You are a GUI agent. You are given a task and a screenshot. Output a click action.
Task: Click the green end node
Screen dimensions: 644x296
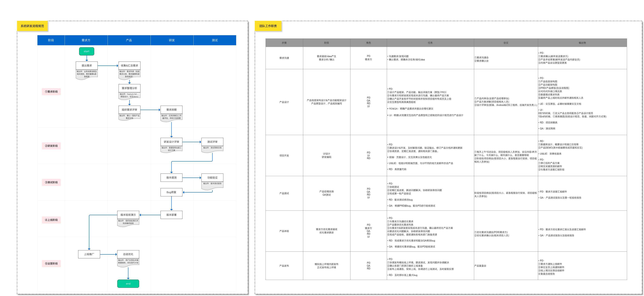tap(128, 284)
